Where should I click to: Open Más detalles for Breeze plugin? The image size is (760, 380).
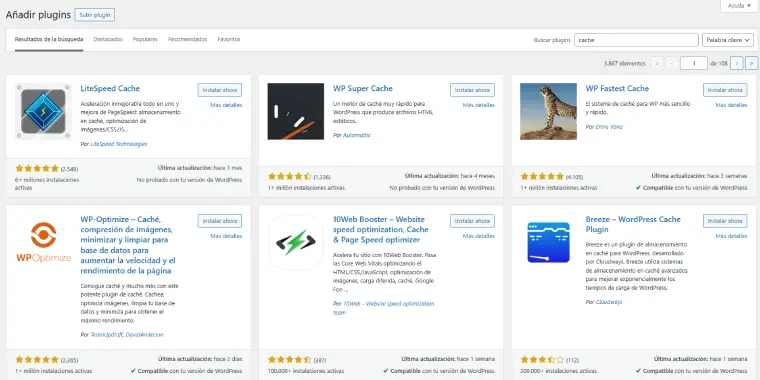point(731,236)
